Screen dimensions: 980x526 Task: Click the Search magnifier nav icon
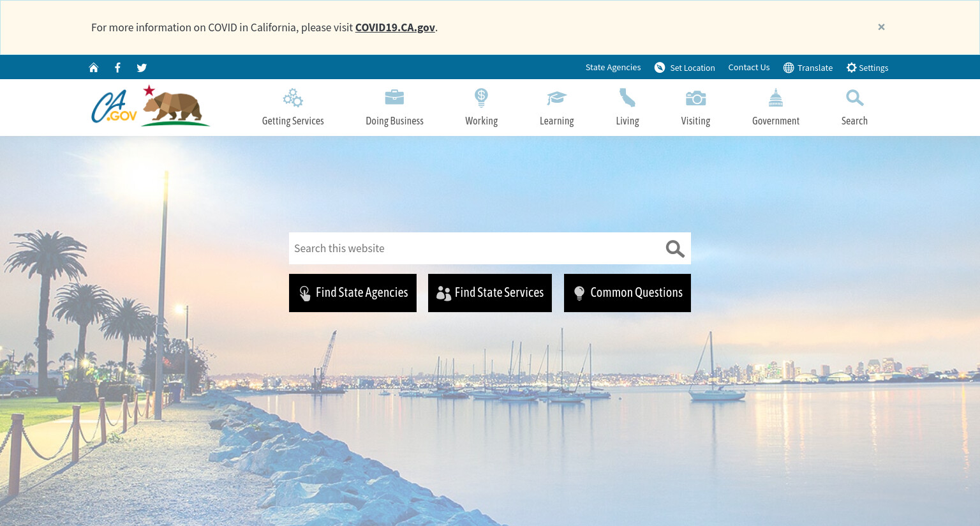pyautogui.click(x=854, y=98)
